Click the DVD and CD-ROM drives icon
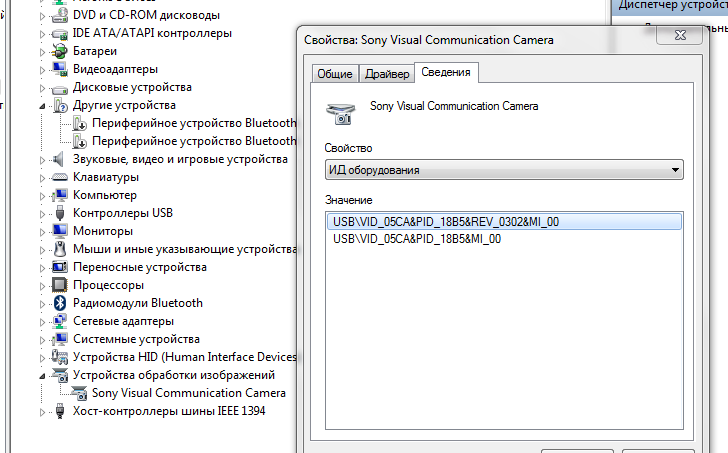This screenshot has width=728, height=453. 60,15
